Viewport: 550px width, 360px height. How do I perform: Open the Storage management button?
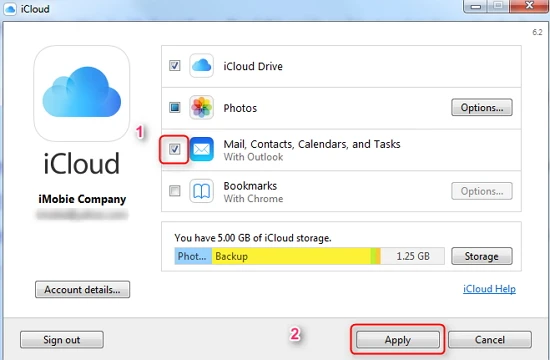pyautogui.click(x=482, y=256)
